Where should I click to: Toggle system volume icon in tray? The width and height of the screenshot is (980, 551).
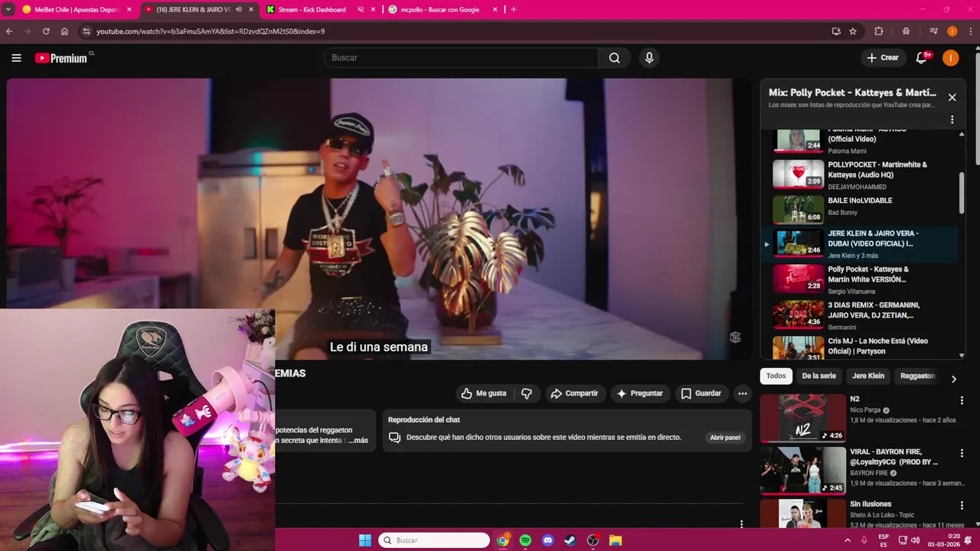point(915,540)
